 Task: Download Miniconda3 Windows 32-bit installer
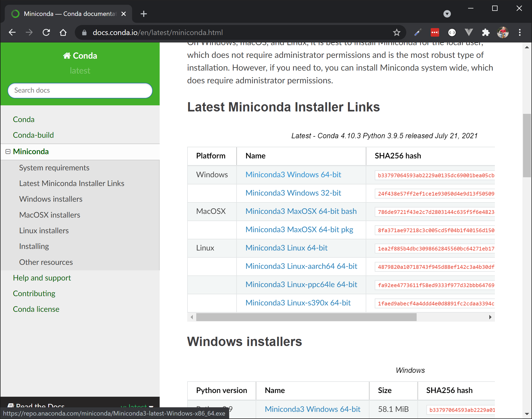tap(293, 193)
